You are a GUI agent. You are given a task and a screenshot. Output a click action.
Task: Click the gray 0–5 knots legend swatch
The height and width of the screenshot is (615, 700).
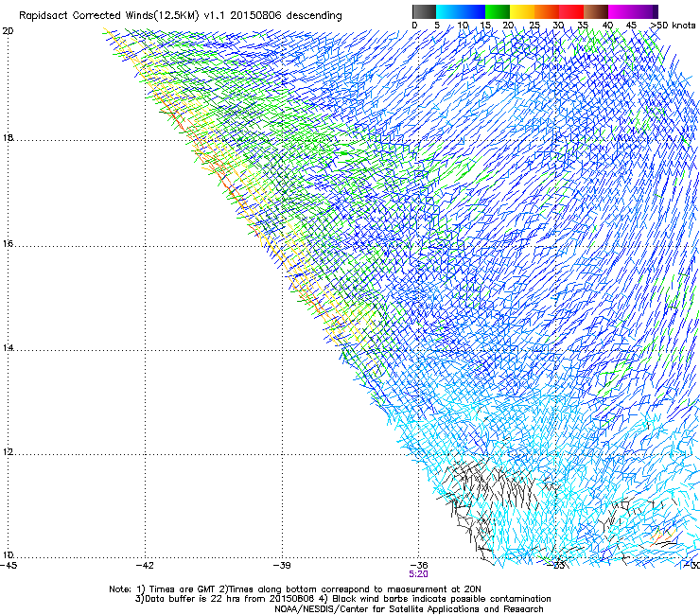[x=424, y=11]
